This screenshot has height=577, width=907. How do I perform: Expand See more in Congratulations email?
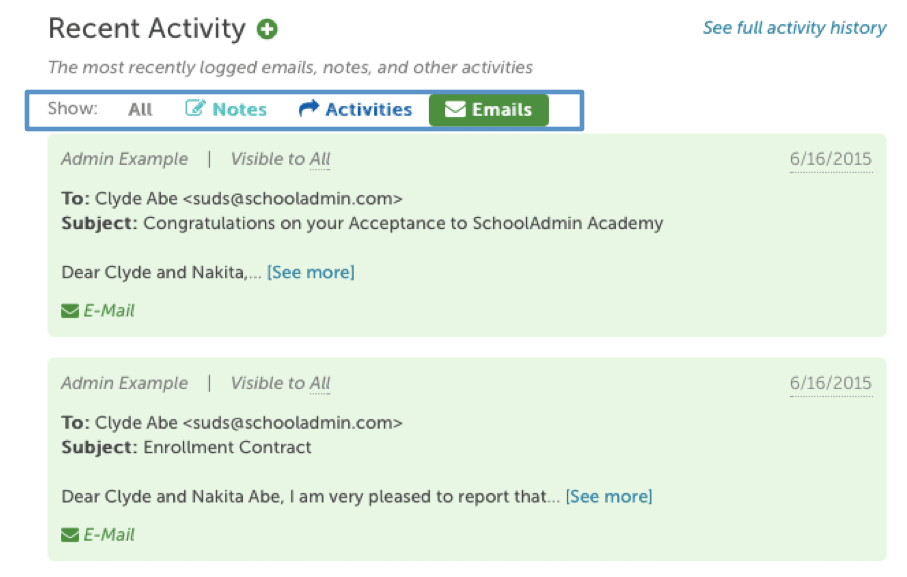click(x=311, y=272)
